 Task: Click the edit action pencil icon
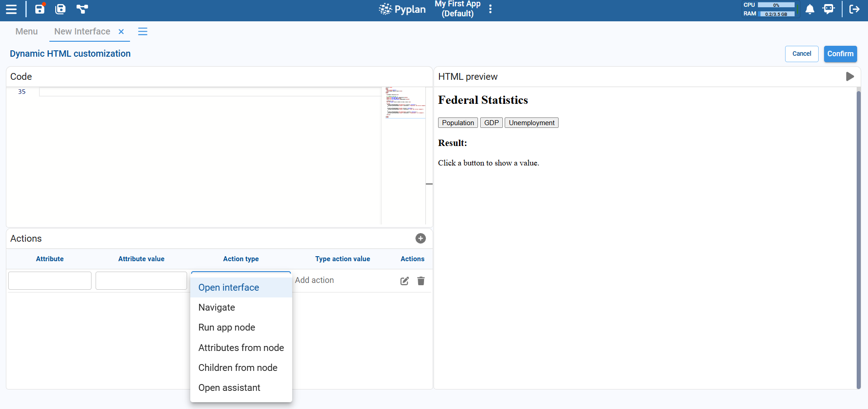click(405, 281)
